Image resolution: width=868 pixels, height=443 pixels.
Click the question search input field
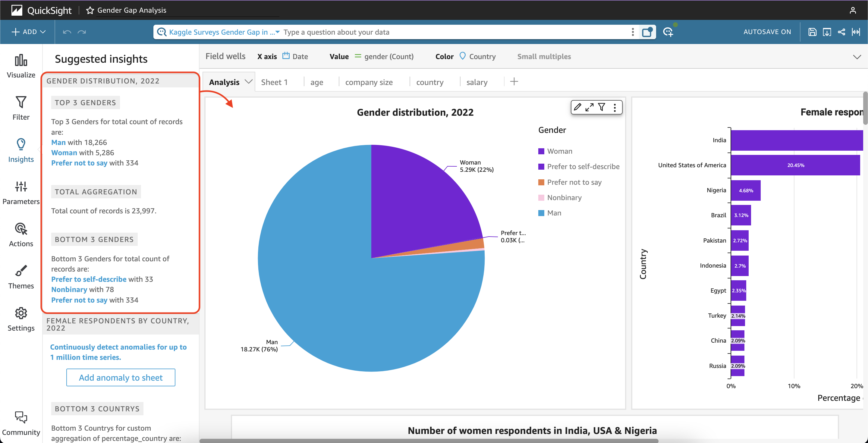(x=455, y=32)
